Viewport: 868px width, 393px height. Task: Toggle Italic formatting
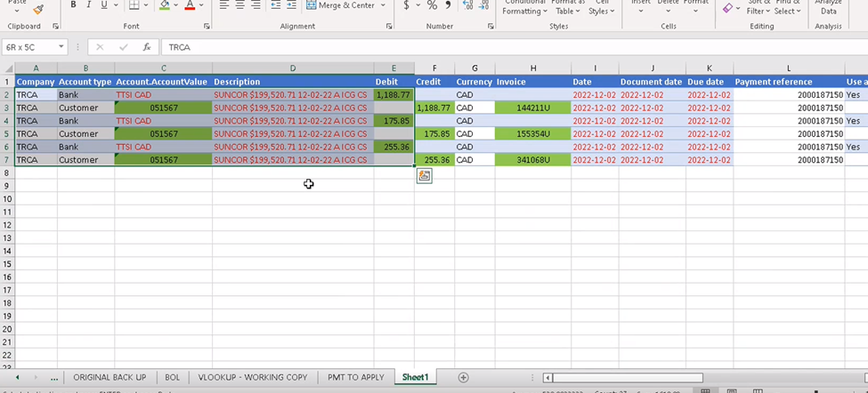coord(88,5)
